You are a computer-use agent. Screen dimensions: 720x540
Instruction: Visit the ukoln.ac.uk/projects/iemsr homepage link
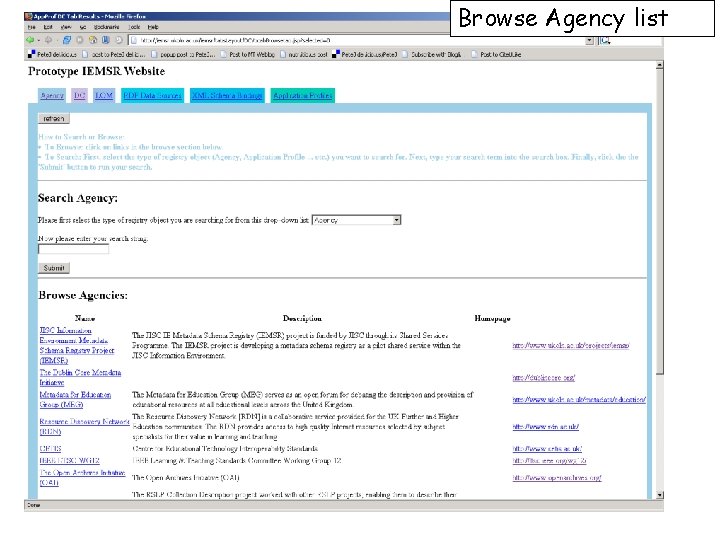tap(571, 345)
